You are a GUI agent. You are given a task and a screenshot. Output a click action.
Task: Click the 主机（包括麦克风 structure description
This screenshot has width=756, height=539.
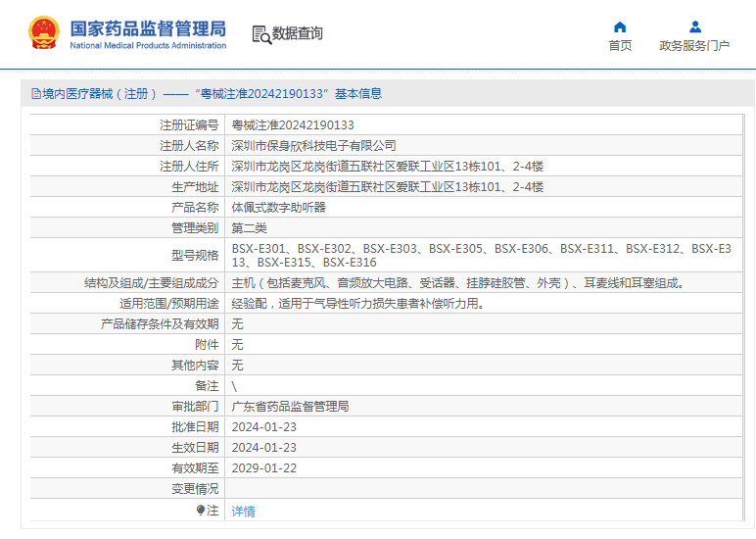(458, 283)
